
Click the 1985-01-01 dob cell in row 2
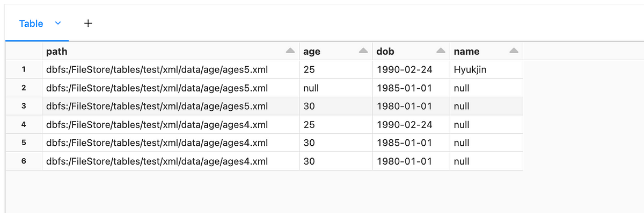(x=411, y=88)
